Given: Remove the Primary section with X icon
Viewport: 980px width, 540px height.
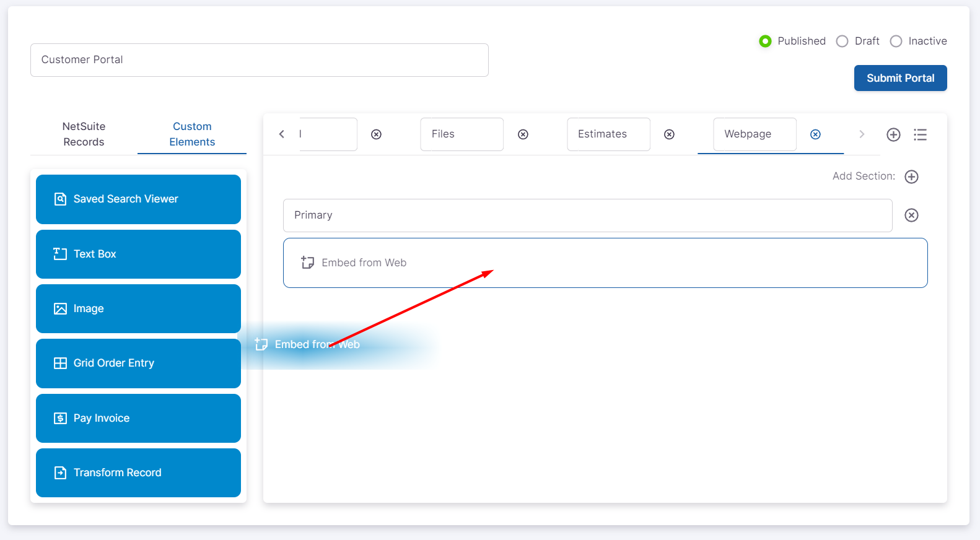Looking at the screenshot, I should (911, 215).
